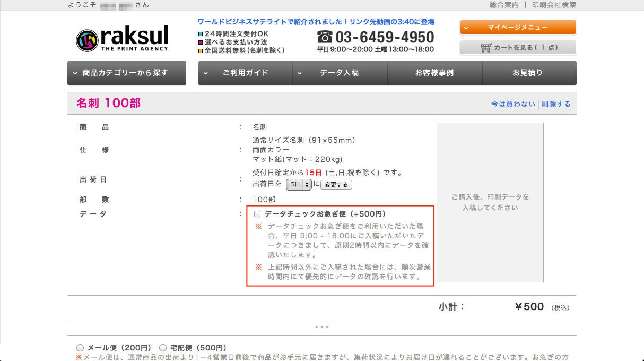
Task: Click the chevron beside データ入稿
Action: 300,73
